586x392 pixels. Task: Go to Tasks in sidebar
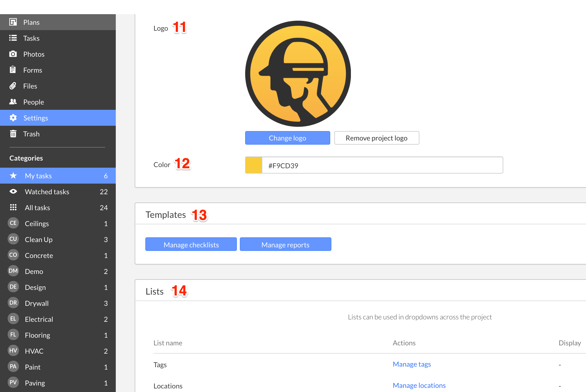(x=58, y=38)
